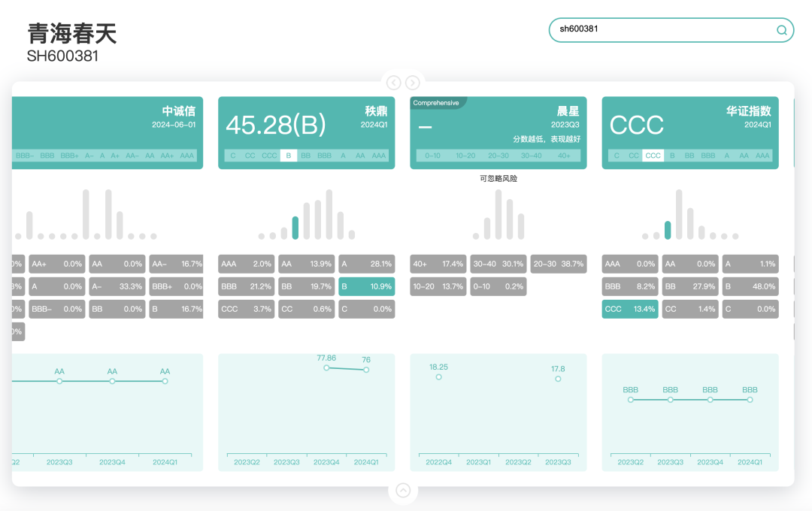Click the 17.8 data point on 晨星 trend
The height and width of the screenshot is (511, 812).
(x=558, y=379)
